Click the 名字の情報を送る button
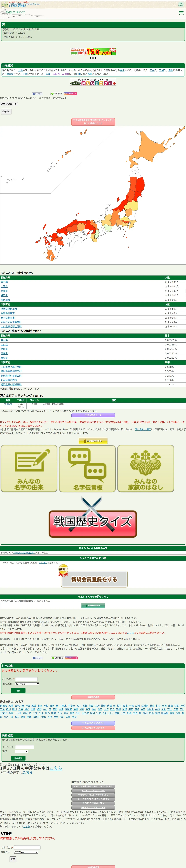Screen dimensions: 186x868 coord(9,104)
